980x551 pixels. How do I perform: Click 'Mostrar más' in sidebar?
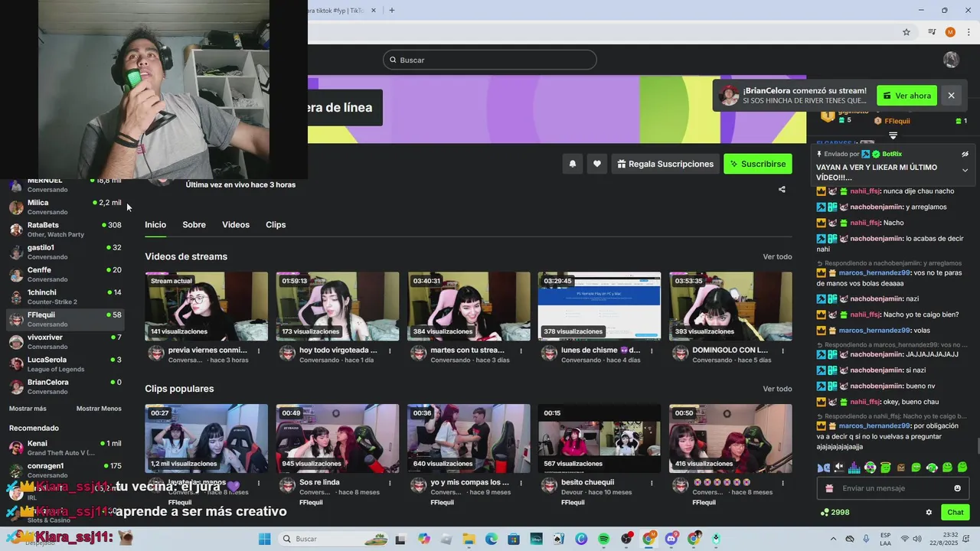28,409
